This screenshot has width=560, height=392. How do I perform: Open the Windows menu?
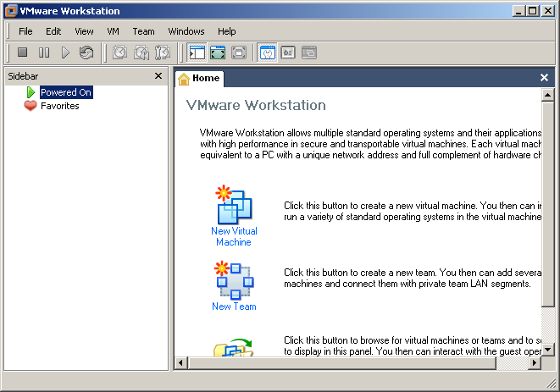click(186, 31)
